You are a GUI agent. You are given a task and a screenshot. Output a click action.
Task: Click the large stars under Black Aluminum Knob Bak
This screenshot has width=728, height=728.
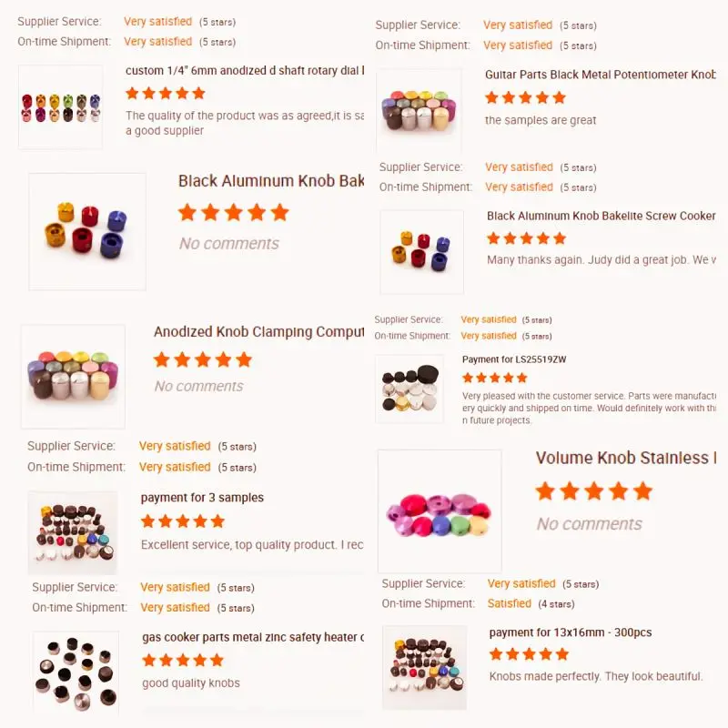[234, 213]
